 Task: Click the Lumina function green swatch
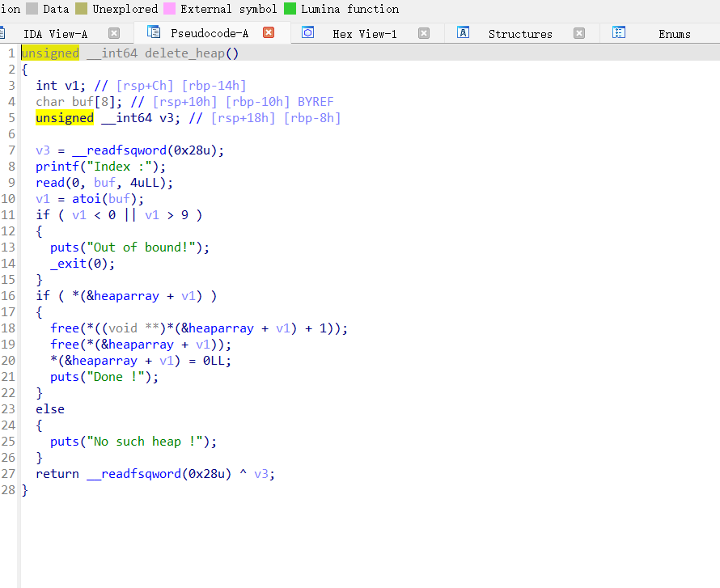pos(290,9)
